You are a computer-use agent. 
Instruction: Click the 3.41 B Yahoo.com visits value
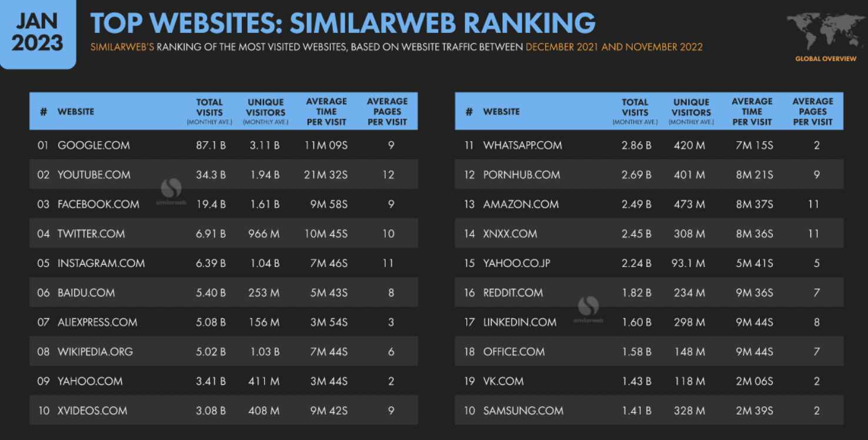coord(211,381)
